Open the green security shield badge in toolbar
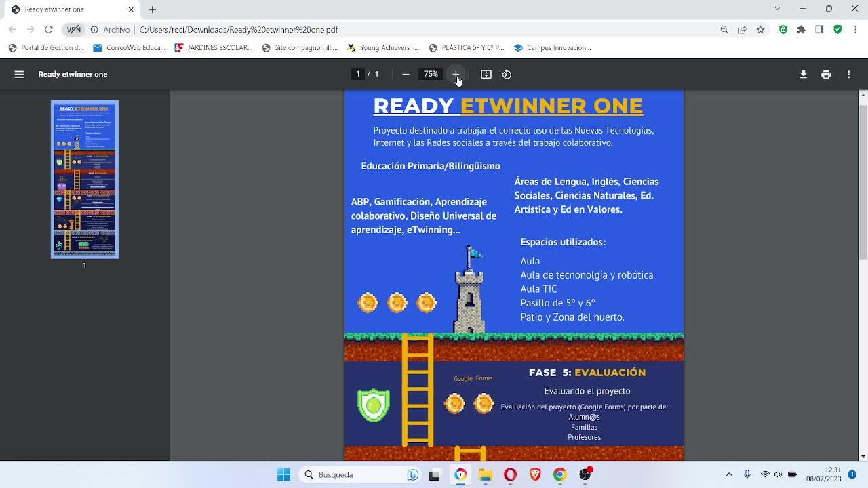The width and height of the screenshot is (868, 488). click(837, 30)
